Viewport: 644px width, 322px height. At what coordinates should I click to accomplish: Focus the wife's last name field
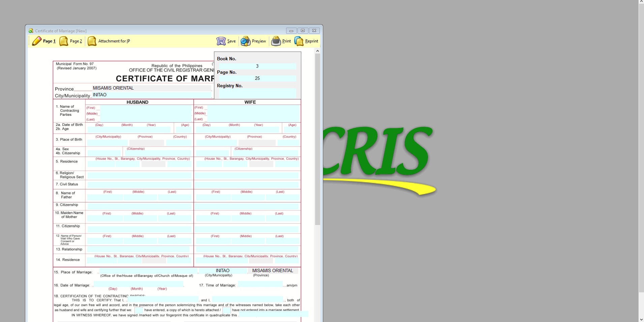pos(253,119)
